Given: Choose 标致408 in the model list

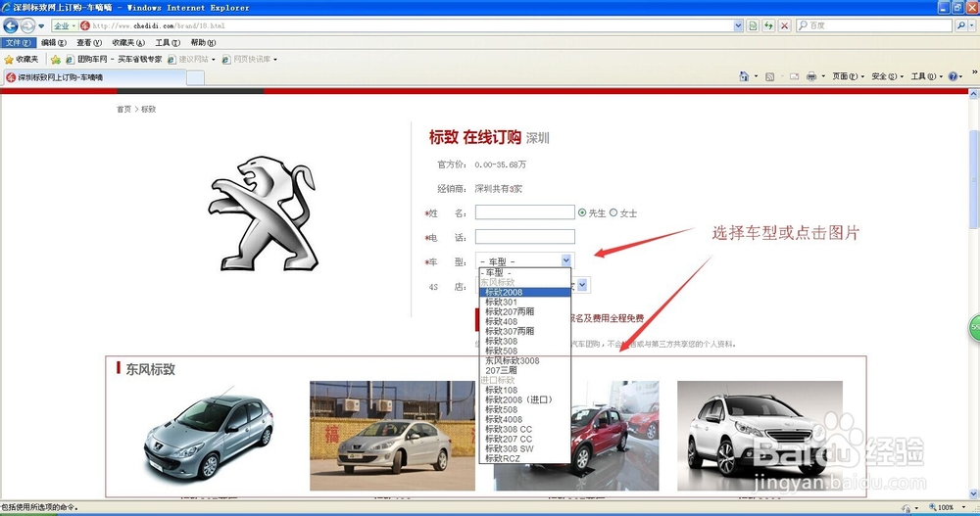Looking at the screenshot, I should coord(525,322).
